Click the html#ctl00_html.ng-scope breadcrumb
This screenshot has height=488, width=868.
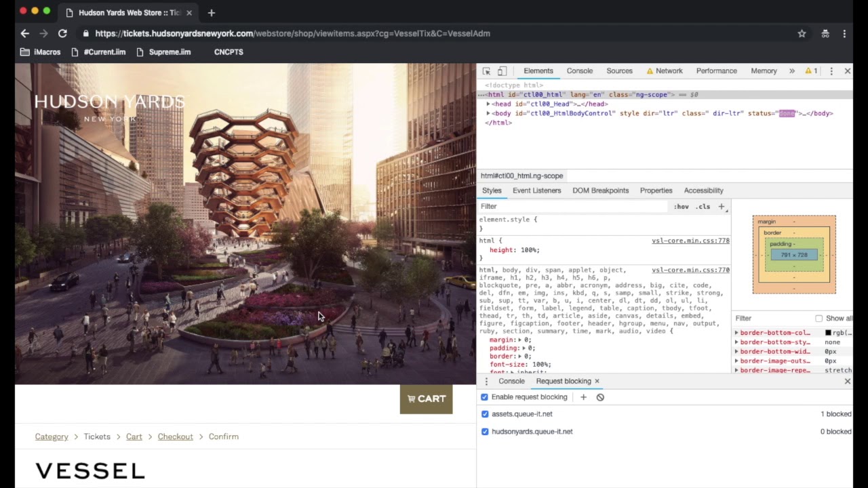point(522,176)
